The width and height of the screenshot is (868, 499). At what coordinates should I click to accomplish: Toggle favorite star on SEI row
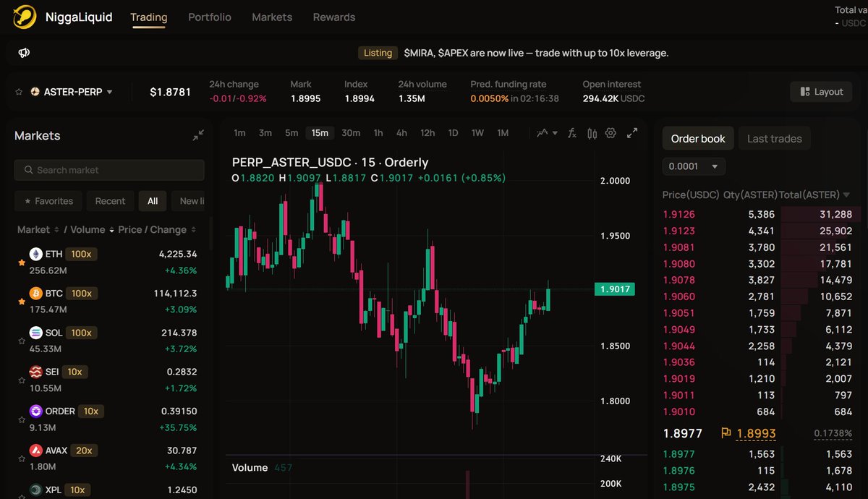click(22, 379)
